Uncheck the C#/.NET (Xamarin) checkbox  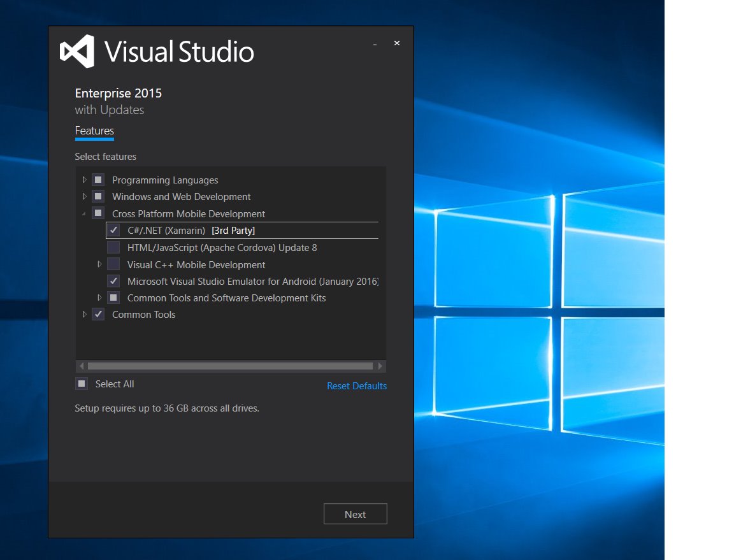pos(113,231)
